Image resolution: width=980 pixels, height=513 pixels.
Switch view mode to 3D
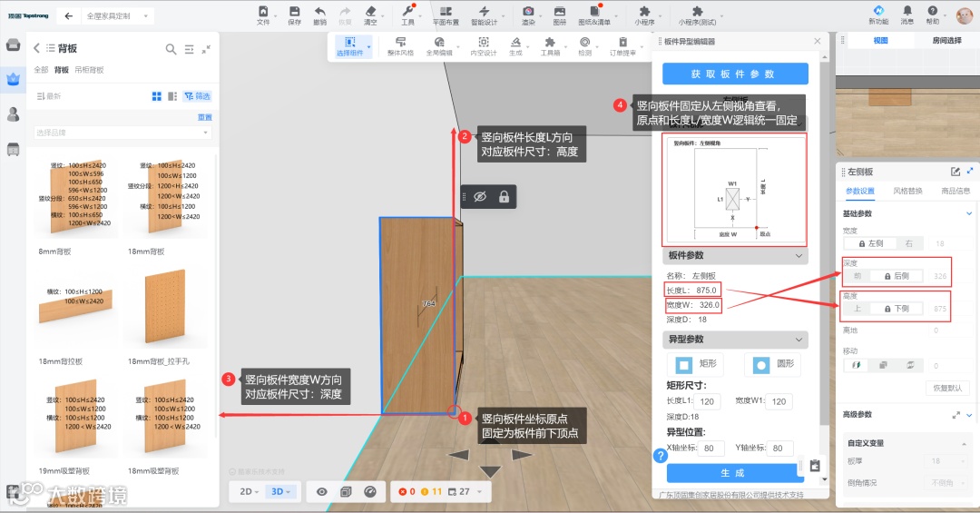click(x=280, y=492)
